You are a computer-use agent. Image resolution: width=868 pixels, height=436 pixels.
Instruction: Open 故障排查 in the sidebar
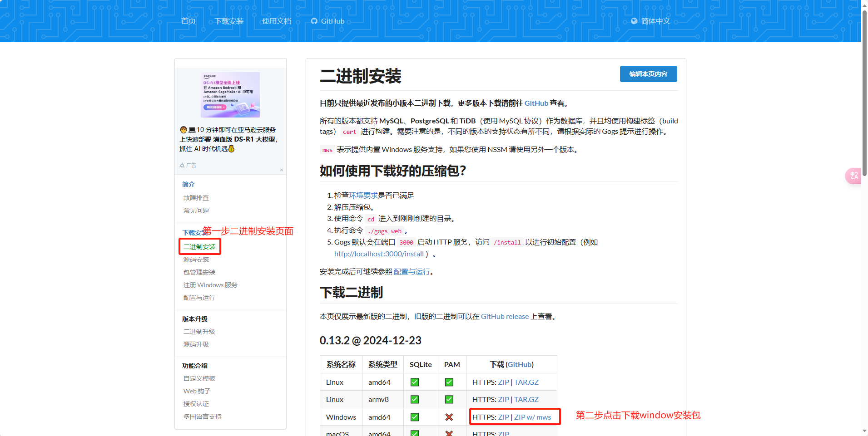pos(196,198)
